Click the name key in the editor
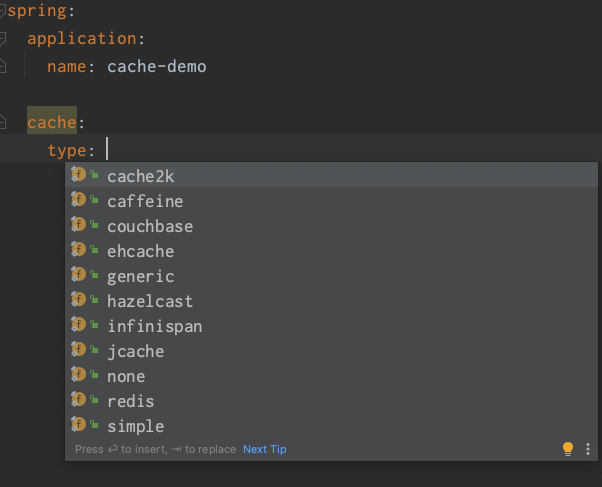Viewport: 602px width, 487px height. point(66,67)
